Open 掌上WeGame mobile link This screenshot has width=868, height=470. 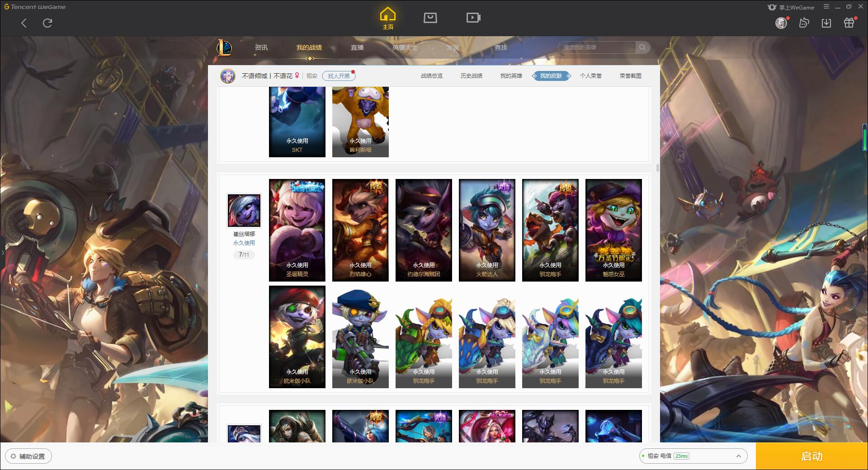[791, 7]
